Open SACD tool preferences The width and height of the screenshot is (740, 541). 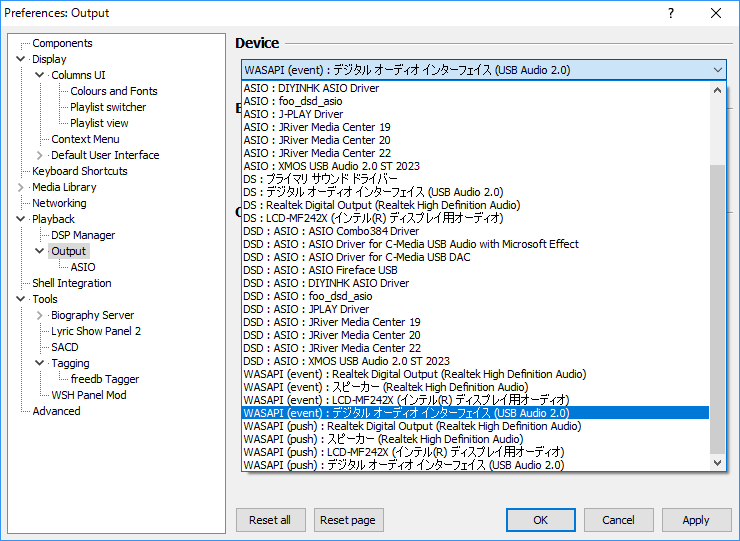click(65, 347)
